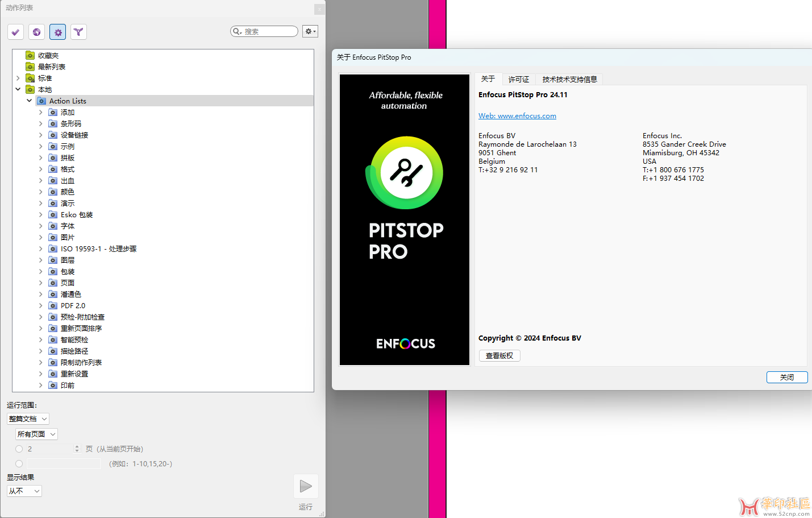Click the 图片 category icon

(53, 237)
